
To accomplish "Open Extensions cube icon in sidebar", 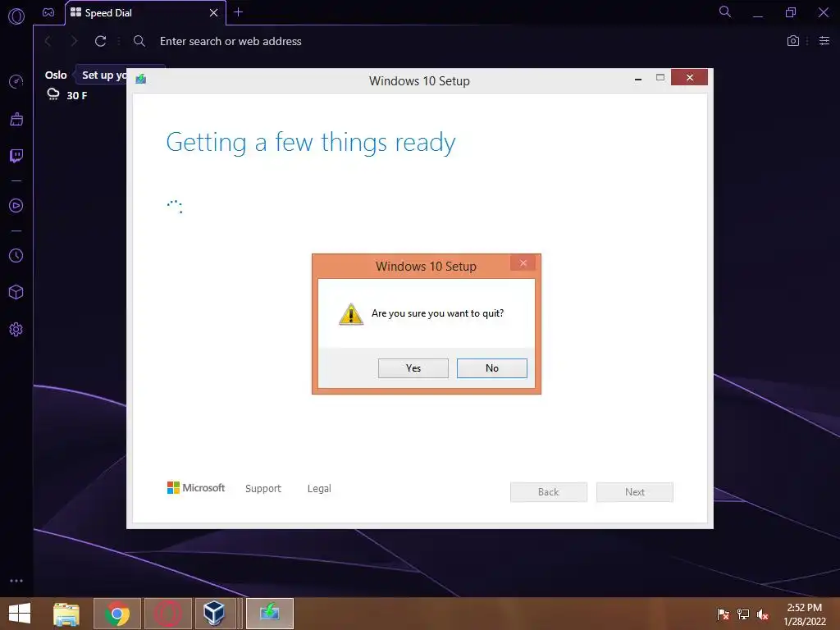I will pyautogui.click(x=16, y=292).
